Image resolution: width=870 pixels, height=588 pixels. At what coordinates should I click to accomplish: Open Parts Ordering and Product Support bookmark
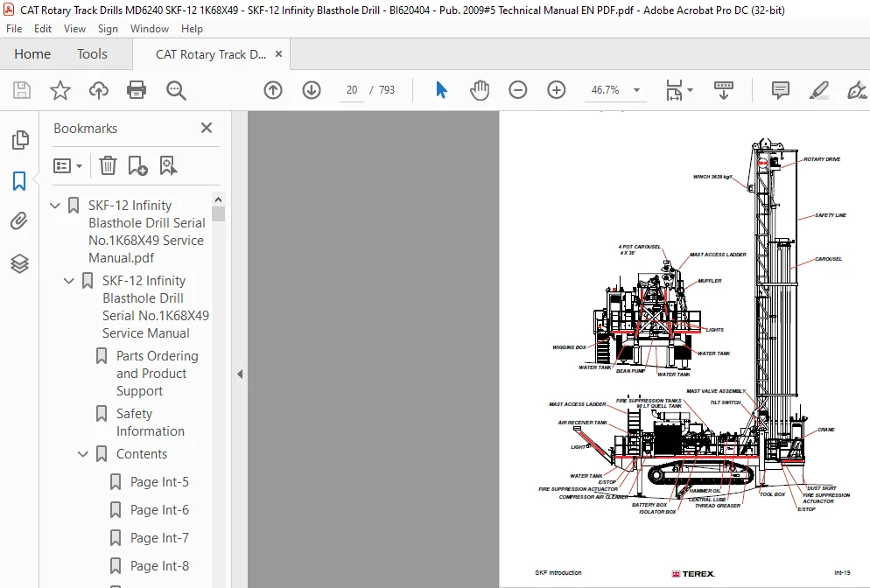tap(157, 374)
